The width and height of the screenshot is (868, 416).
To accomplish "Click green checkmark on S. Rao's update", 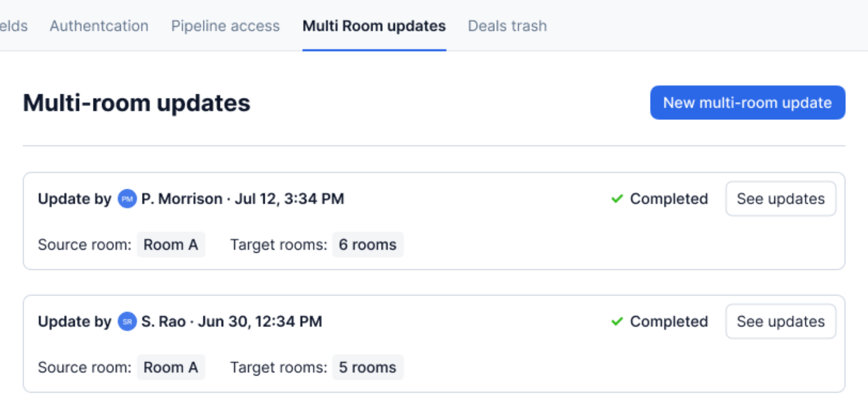I will pyautogui.click(x=617, y=321).
